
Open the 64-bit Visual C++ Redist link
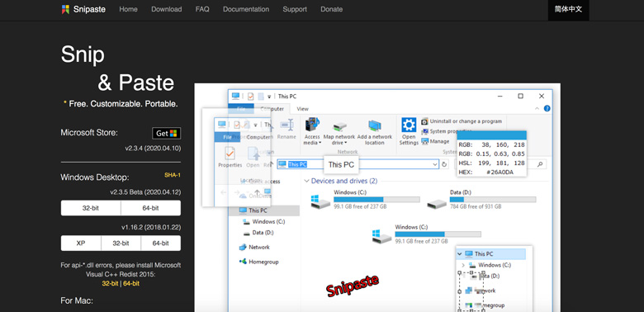[x=131, y=283]
